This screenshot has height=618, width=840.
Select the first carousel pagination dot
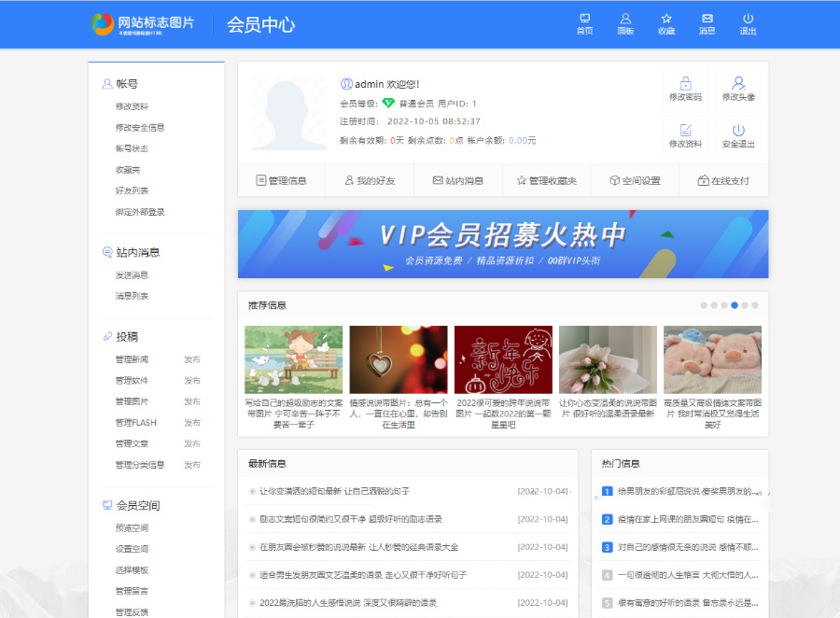tap(704, 305)
